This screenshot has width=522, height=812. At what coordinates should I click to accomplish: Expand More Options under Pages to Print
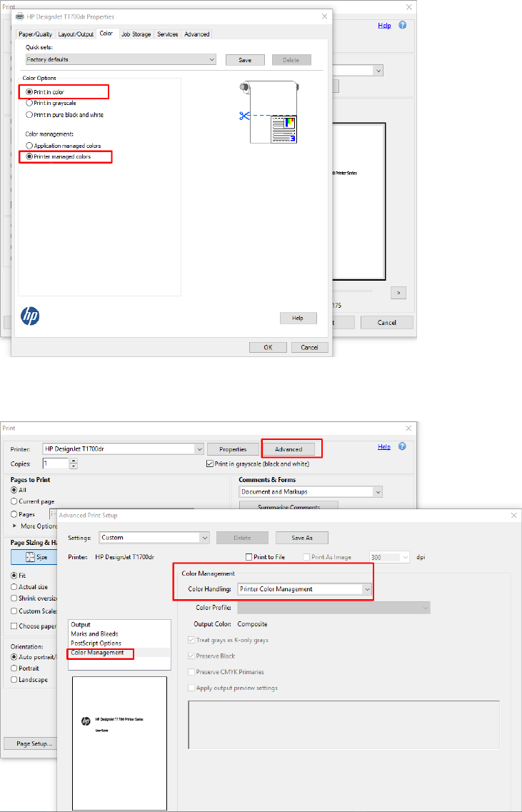click(35, 526)
